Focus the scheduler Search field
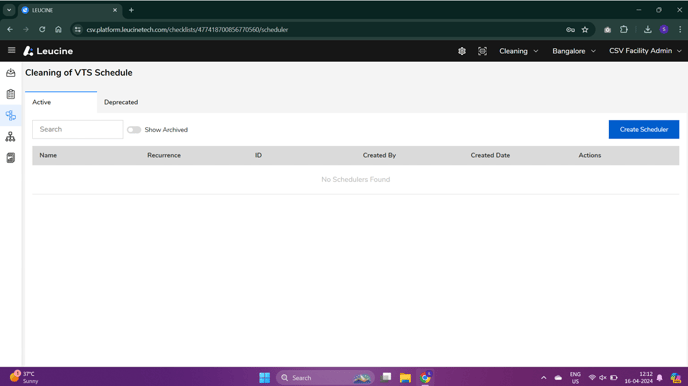The image size is (688, 386). (x=78, y=129)
